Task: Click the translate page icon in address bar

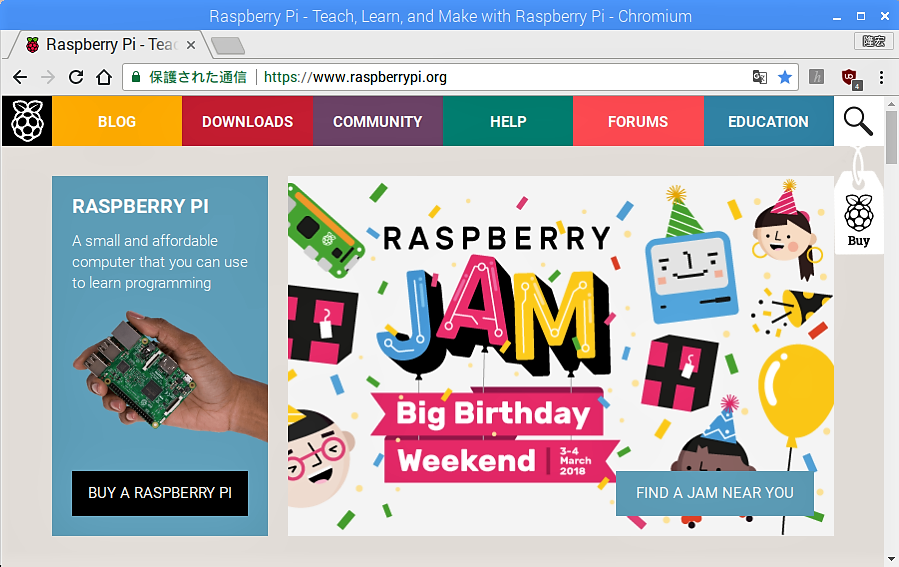Action: pyautogui.click(x=759, y=77)
